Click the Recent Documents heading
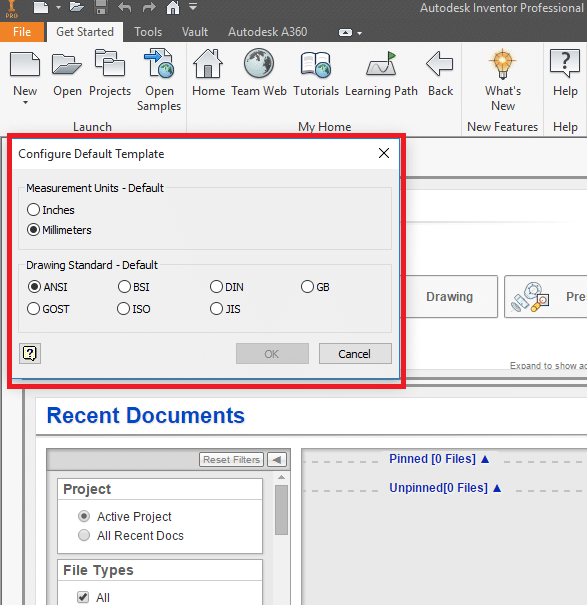Screen dimensions: 587x605 pos(145,415)
